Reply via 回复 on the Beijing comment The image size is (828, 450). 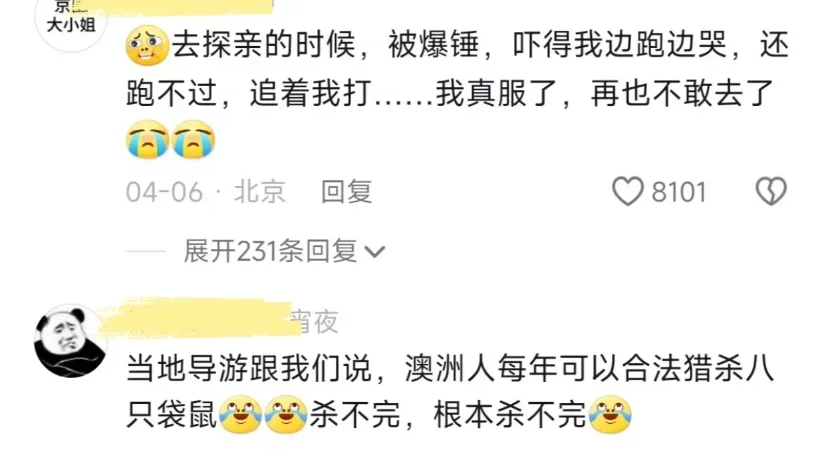click(346, 191)
